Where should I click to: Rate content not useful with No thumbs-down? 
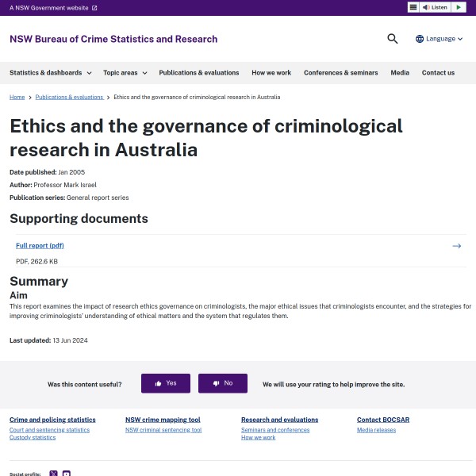[222, 383]
